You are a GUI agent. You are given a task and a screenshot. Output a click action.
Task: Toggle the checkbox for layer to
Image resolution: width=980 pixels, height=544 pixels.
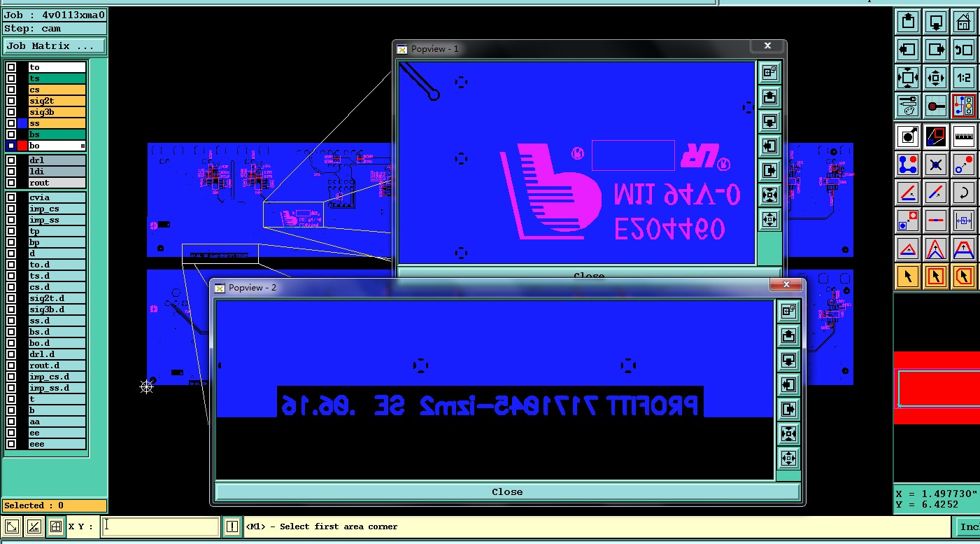click(11, 67)
